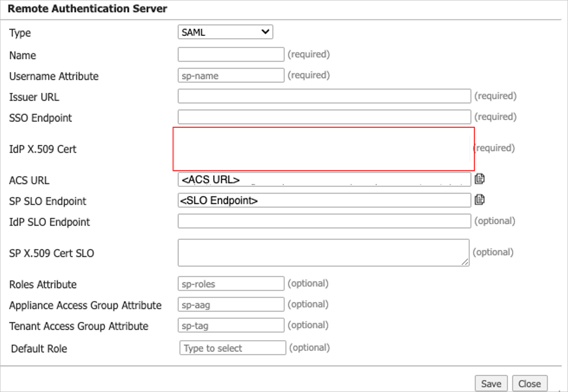568x392 pixels.
Task: Focus the Username Attribute field
Action: coord(231,75)
